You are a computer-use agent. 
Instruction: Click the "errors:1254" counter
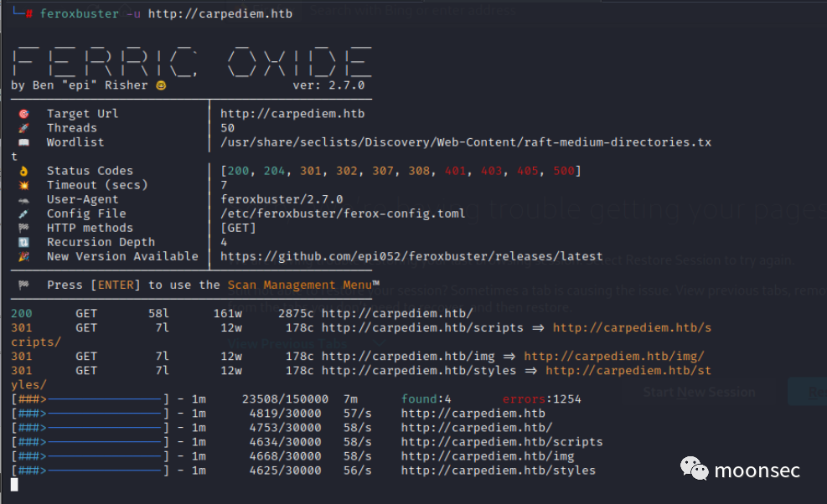(x=541, y=399)
